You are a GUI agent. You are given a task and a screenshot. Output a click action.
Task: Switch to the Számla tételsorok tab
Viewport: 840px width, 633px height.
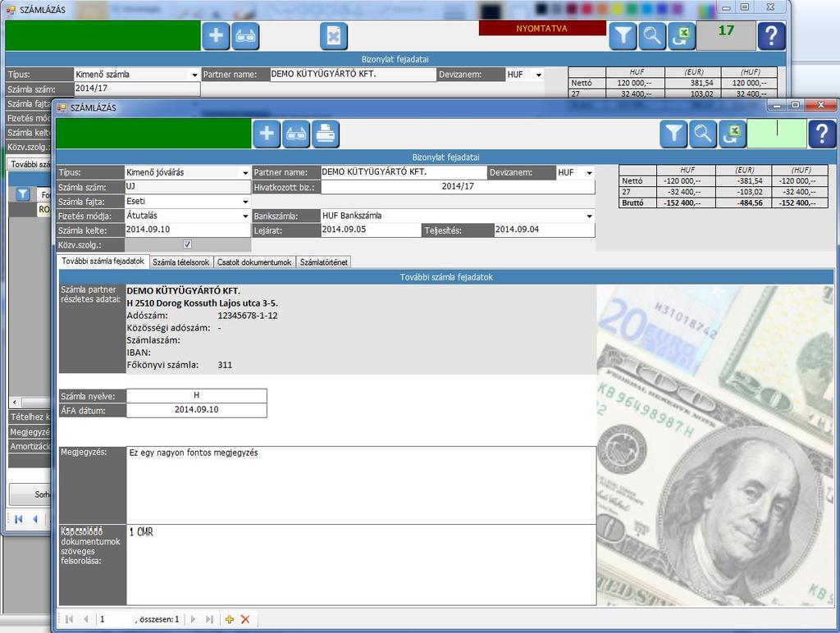point(181,262)
